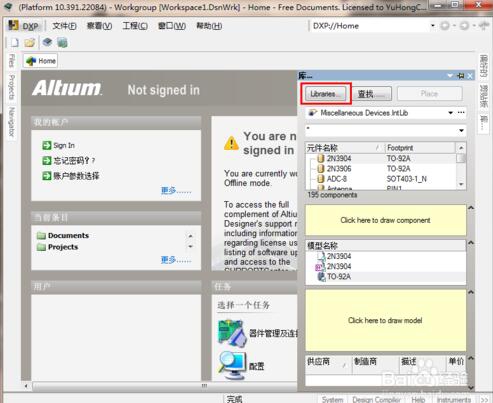
Task: Open the Instruments status bar button
Action: [x=454, y=399]
